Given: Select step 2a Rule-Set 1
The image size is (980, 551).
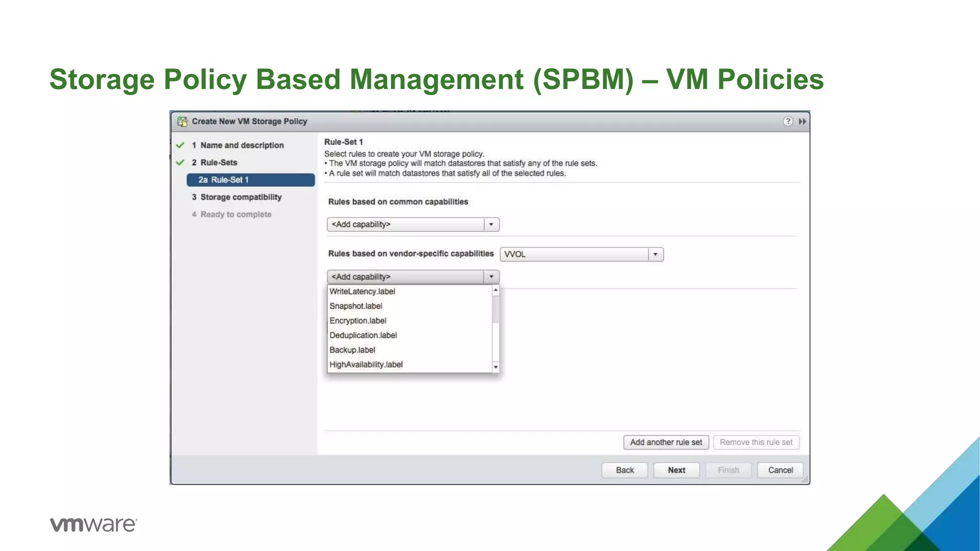Looking at the screenshot, I should [x=251, y=180].
